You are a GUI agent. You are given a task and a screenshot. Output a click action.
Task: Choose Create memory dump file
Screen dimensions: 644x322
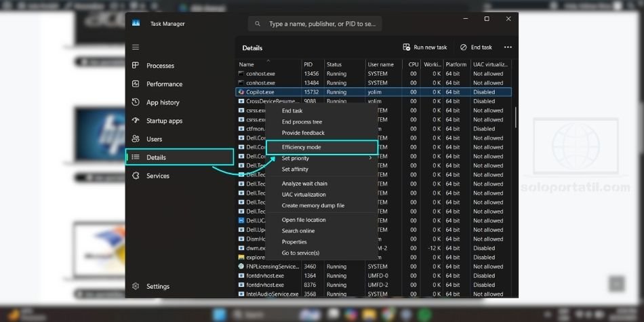313,206
